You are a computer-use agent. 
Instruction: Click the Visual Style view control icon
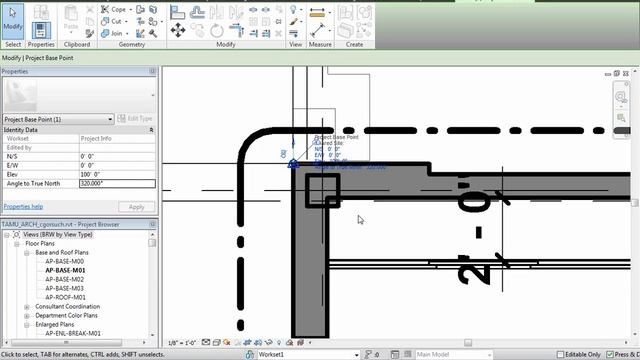point(216,342)
